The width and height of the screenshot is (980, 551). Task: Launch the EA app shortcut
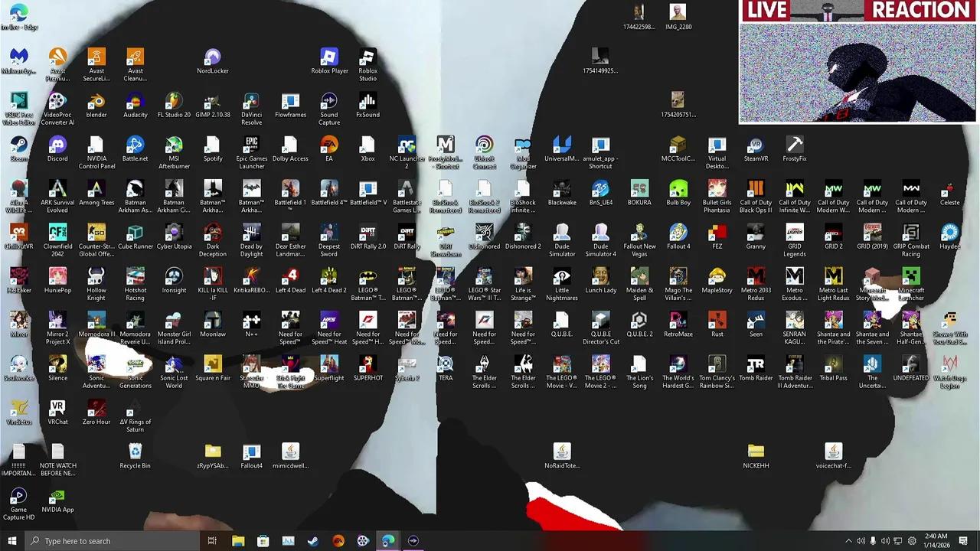pyautogui.click(x=329, y=149)
